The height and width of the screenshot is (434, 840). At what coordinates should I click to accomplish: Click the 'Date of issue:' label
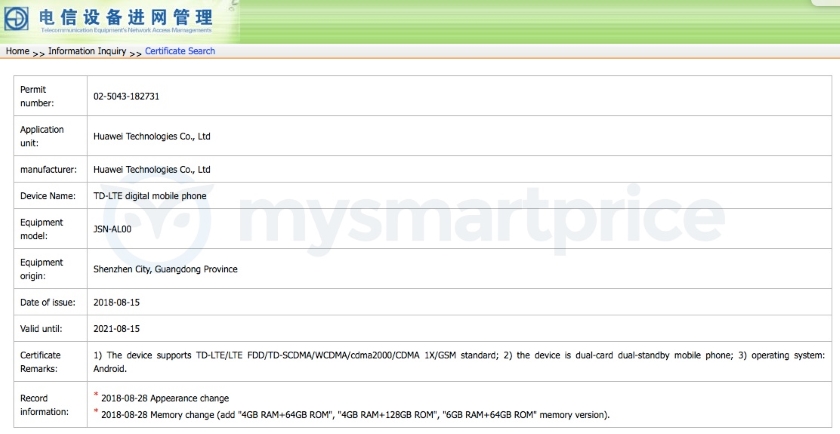click(48, 302)
